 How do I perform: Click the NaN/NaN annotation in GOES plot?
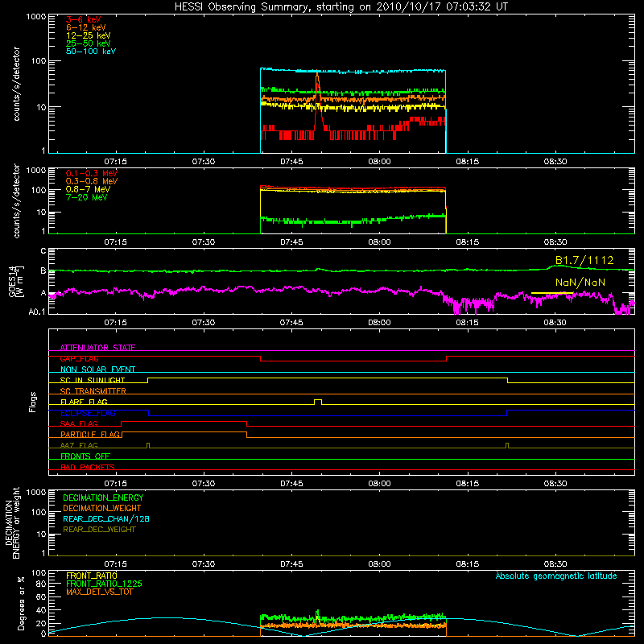tap(580, 283)
